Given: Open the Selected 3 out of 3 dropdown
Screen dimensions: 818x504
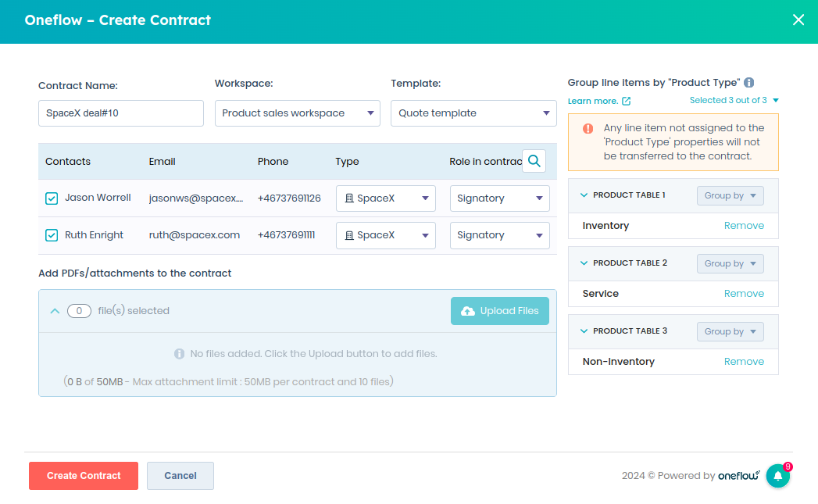Looking at the screenshot, I should [x=734, y=100].
